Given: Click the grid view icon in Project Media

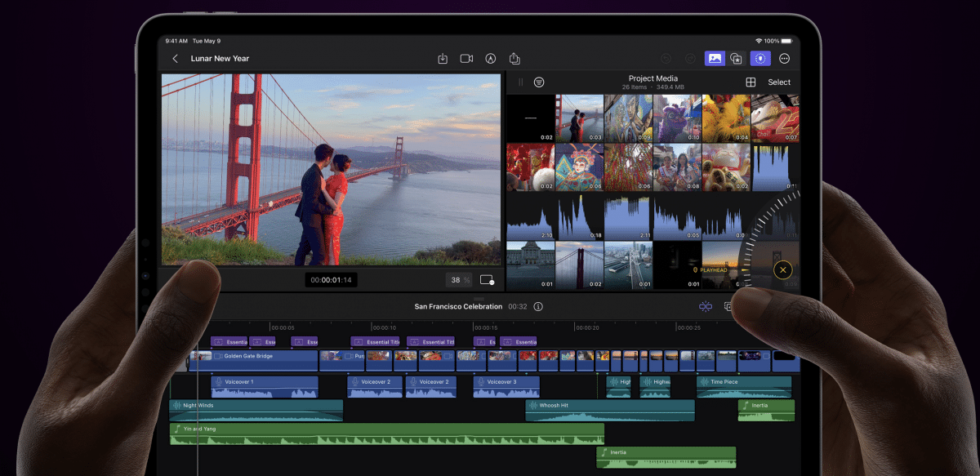Looking at the screenshot, I should coord(750,82).
